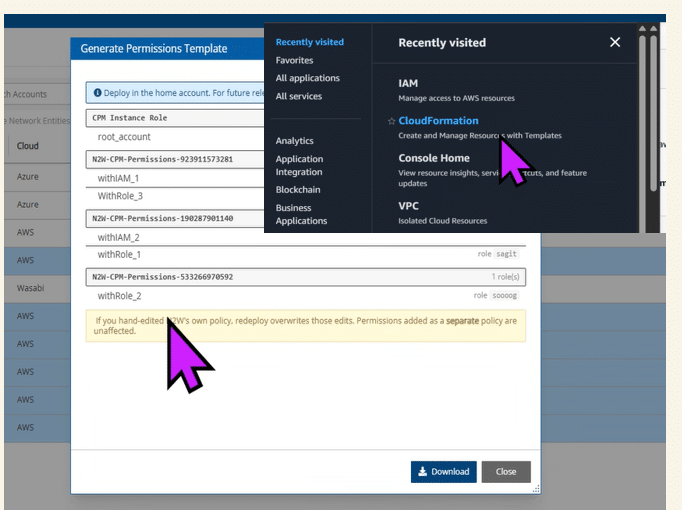Click the 'sagit' role tag
Viewport: 682px width, 510px height.
click(506, 254)
